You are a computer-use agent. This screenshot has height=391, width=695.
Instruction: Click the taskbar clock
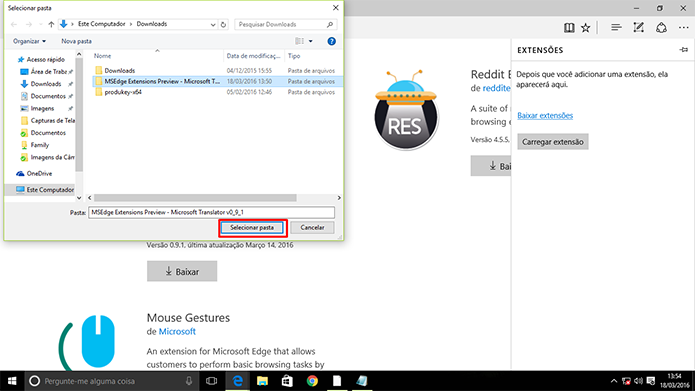pos(674,381)
